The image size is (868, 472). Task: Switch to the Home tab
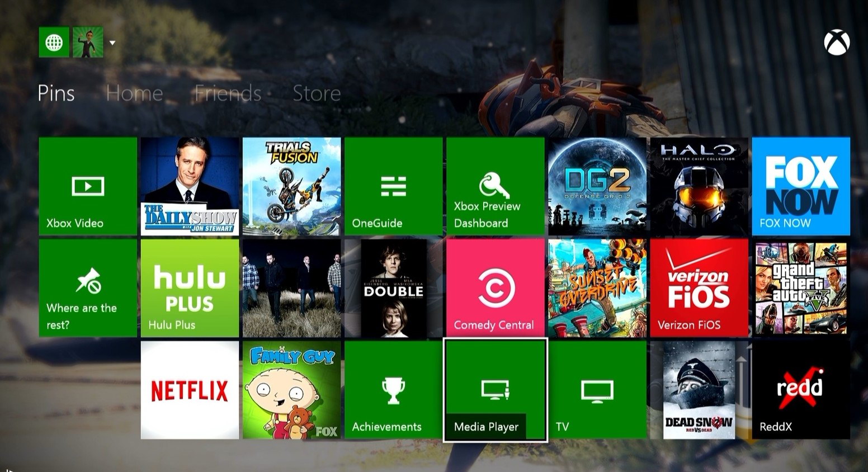coord(134,93)
